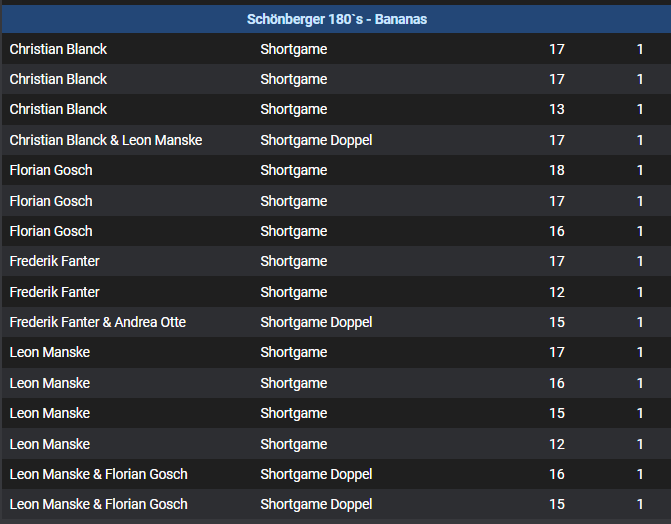Click Shortgame label in Florian Gosch 18 row
Image resolution: width=671 pixels, height=524 pixels.
pos(294,170)
